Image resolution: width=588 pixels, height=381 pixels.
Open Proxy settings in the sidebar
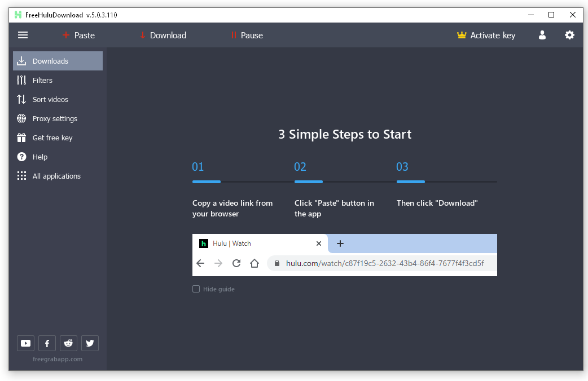click(58, 118)
